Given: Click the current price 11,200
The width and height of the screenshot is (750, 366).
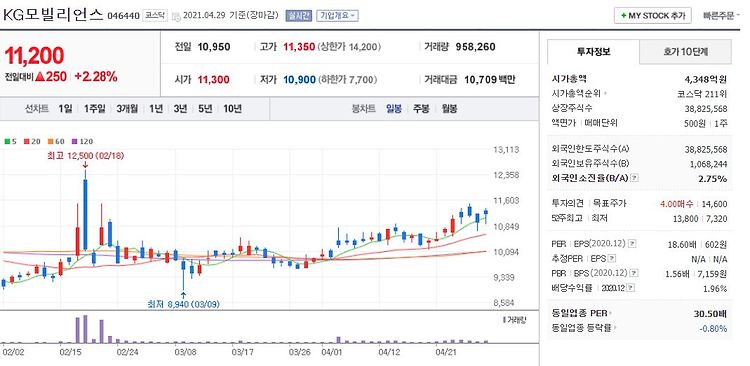Looking at the screenshot, I should (34, 56).
